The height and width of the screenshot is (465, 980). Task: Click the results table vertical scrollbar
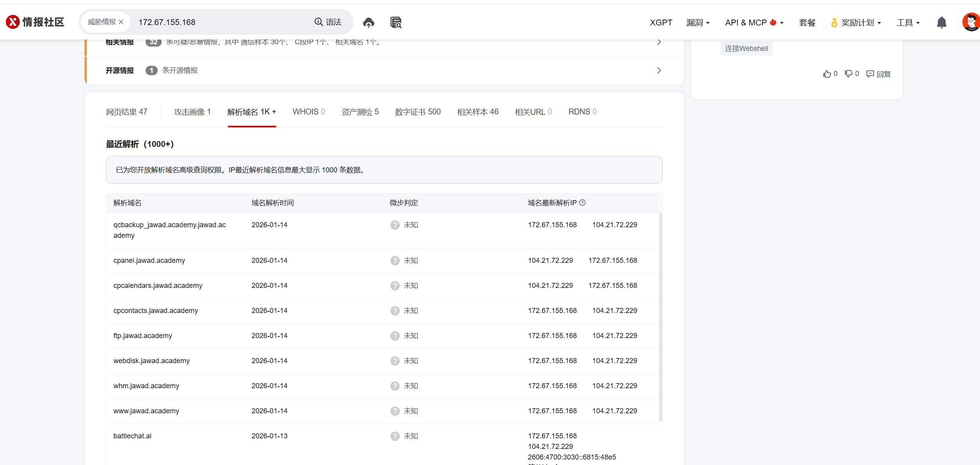(661, 317)
